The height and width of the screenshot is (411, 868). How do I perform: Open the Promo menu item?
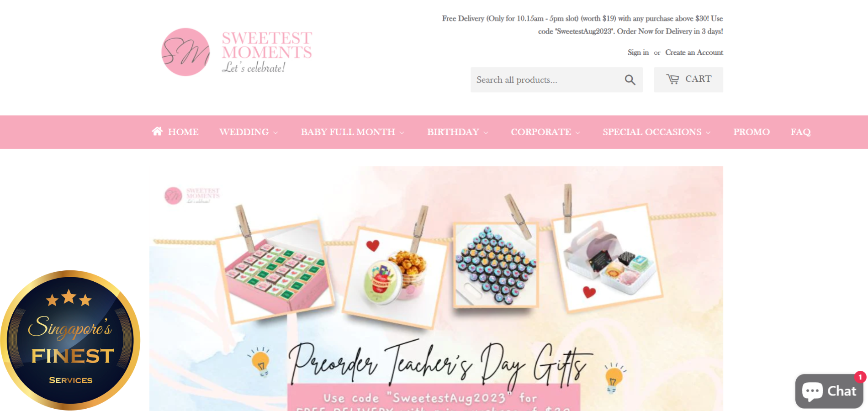(x=752, y=132)
